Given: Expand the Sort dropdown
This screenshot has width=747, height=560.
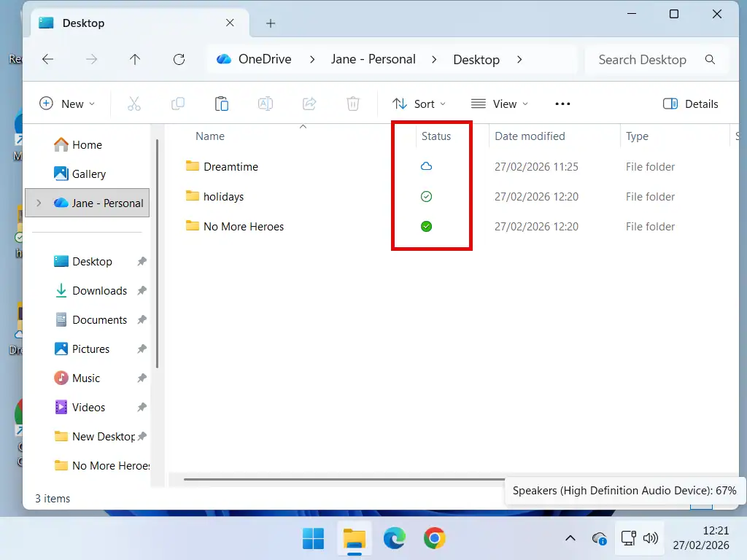Looking at the screenshot, I should (x=419, y=104).
